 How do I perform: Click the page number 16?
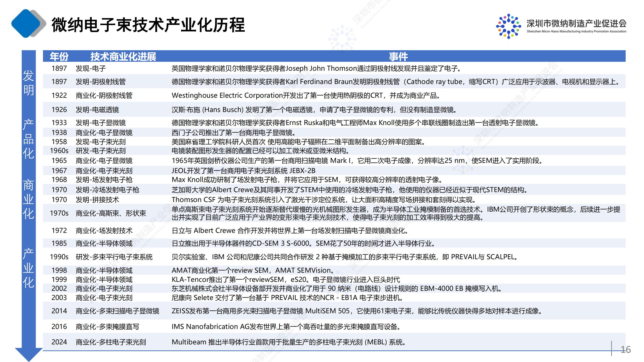(x=625, y=349)
